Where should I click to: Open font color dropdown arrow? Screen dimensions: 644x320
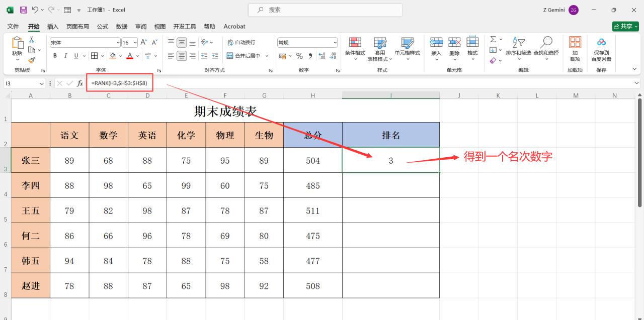coord(137,56)
